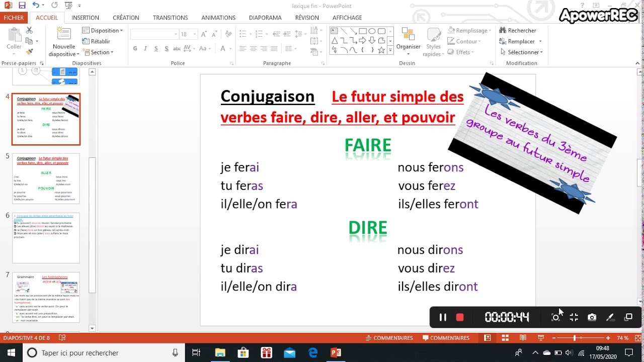Viewport: 644px width, 362px height.
Task: Click the Save icon in quick access toolbar
Action: (22, 6)
